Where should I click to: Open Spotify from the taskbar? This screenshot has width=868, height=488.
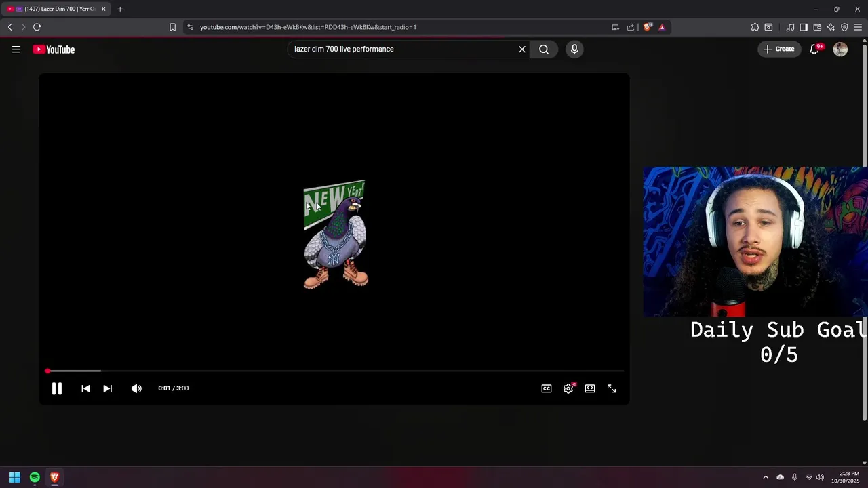35,477
